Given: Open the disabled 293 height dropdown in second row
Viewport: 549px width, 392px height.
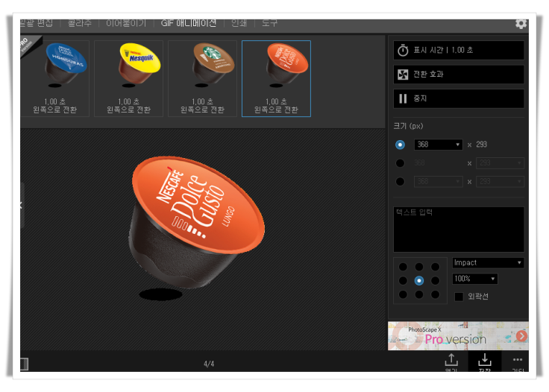Looking at the screenshot, I should (500, 163).
